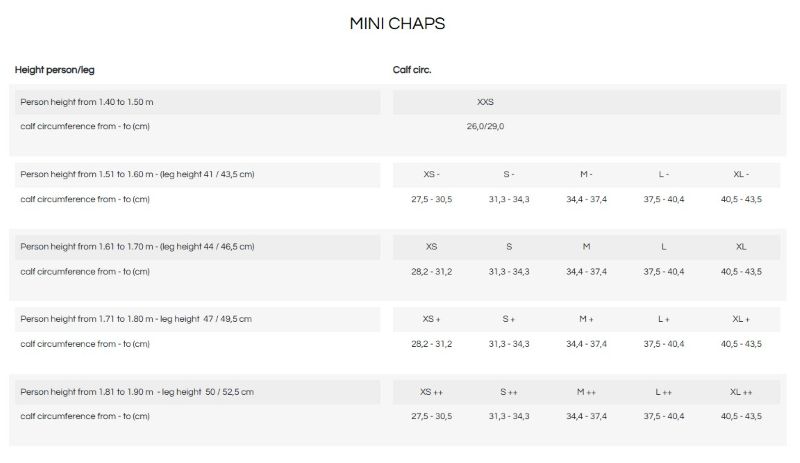Click the M ++ size label
Image resolution: width=800 pixels, height=463 pixels.
[586, 392]
